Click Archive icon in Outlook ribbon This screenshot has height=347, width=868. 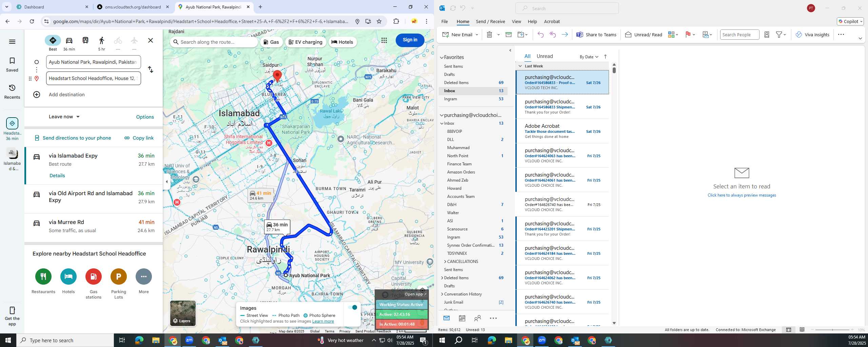[508, 35]
